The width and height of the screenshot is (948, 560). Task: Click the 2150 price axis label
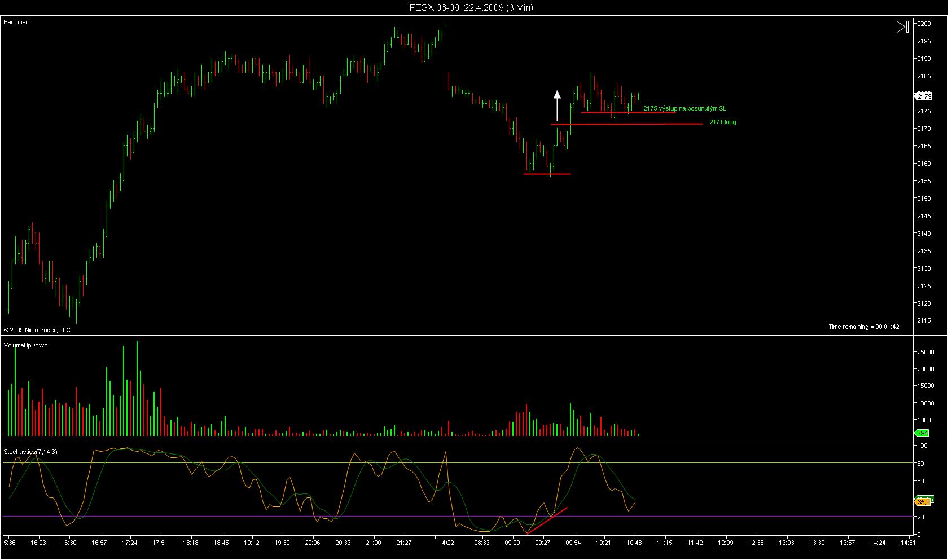[924, 199]
